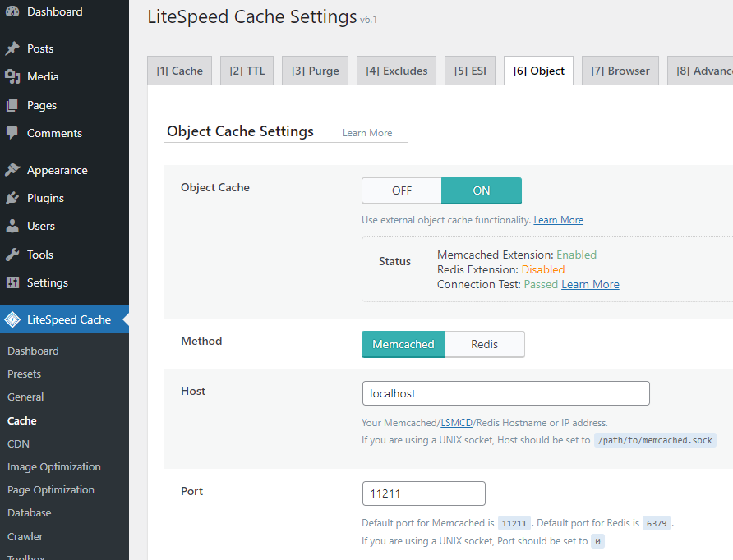Switch to the [2] TTL tab
The width and height of the screenshot is (733, 560).
tap(247, 71)
